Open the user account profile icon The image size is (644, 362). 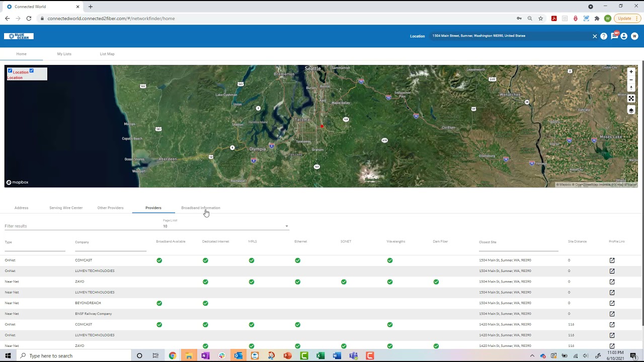point(624,36)
